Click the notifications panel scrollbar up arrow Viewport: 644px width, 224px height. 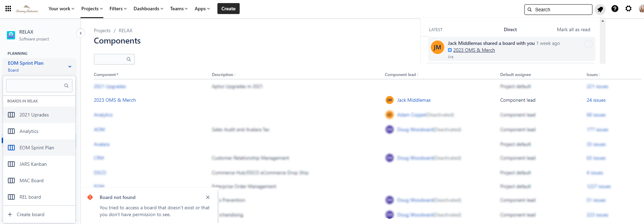pos(603,21)
